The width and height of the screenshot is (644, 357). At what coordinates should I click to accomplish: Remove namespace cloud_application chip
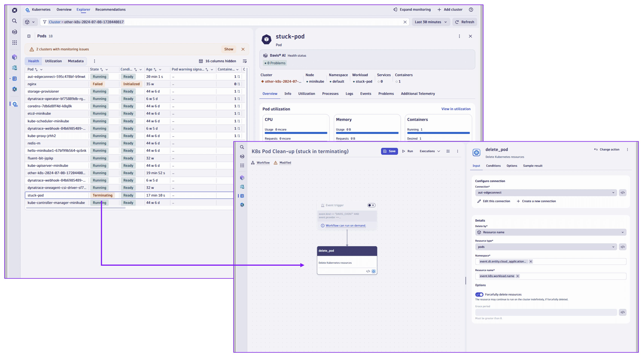(531, 262)
